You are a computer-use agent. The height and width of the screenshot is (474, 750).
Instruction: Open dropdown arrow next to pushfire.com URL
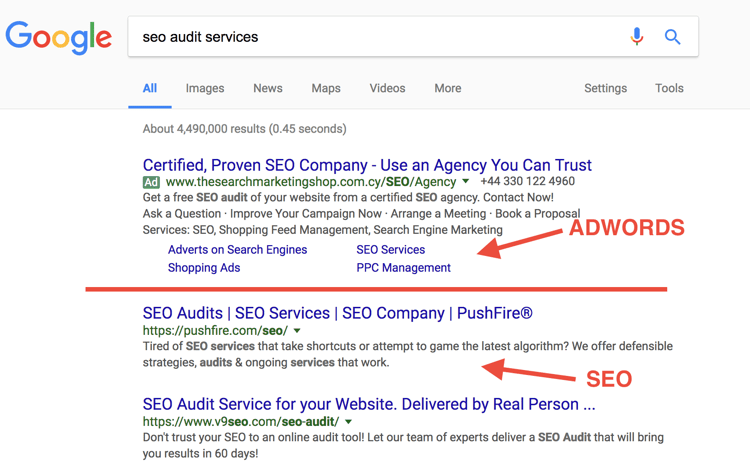(297, 331)
